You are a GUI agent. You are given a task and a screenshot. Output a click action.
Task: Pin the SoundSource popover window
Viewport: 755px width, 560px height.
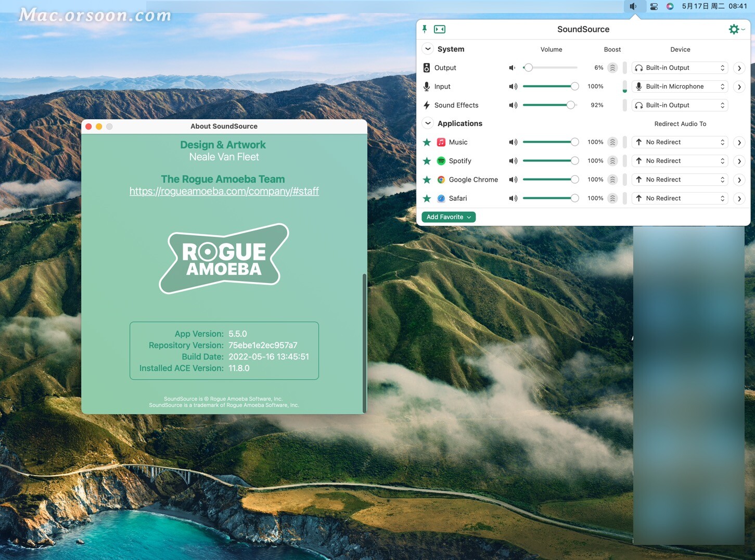pos(425,29)
